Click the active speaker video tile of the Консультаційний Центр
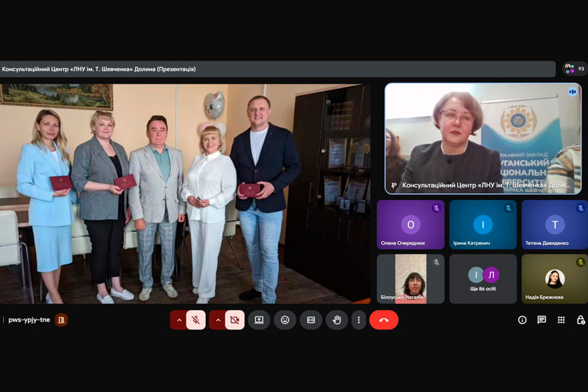Image resolution: width=588 pixels, height=392 pixels. 483,139
